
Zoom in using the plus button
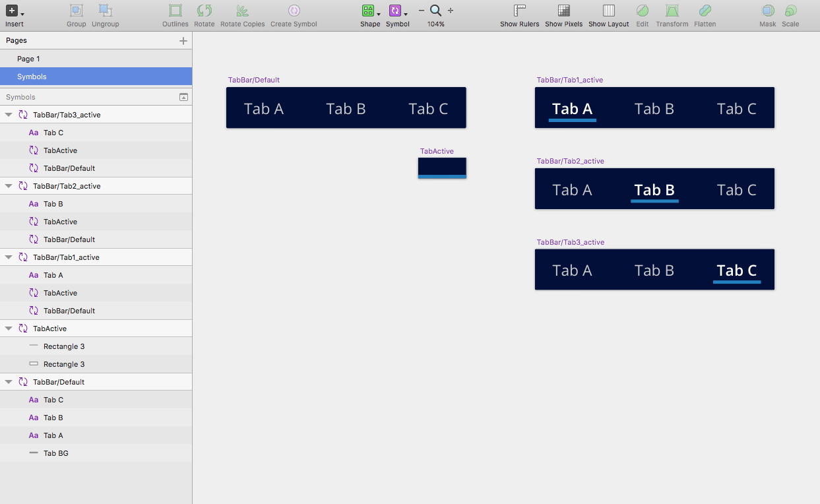tap(450, 11)
